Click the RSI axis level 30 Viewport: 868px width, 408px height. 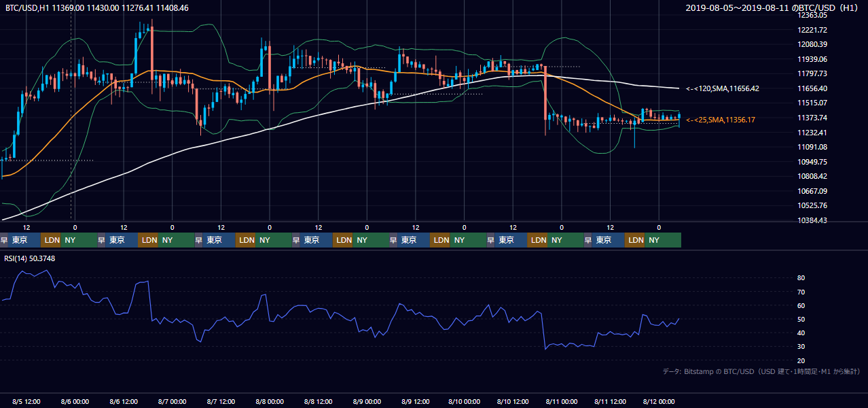(801, 347)
